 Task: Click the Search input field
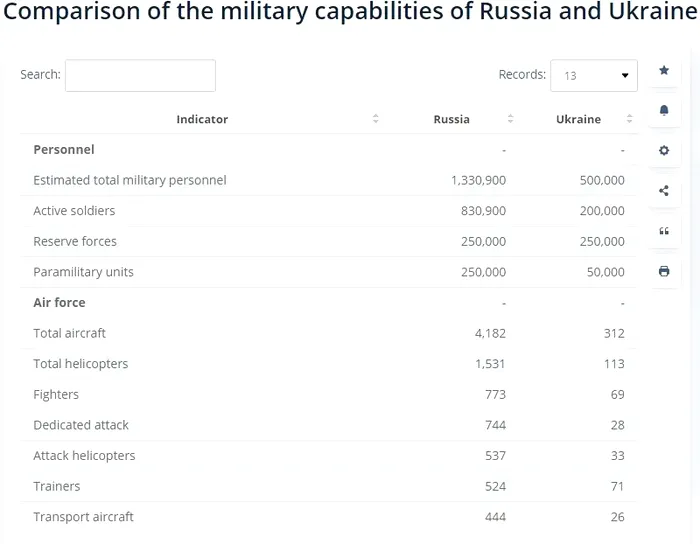point(140,75)
